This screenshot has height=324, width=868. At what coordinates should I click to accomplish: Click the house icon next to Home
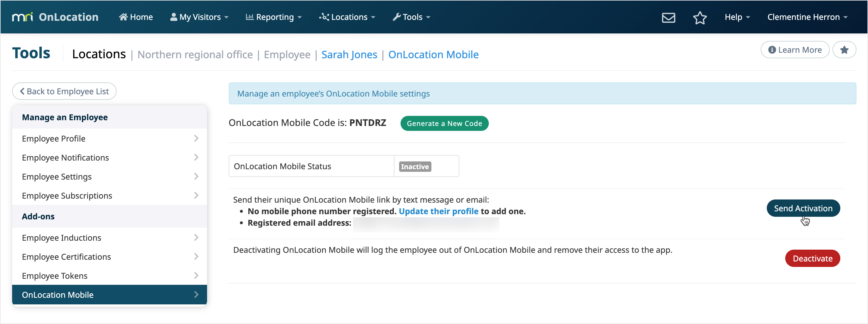coord(124,16)
